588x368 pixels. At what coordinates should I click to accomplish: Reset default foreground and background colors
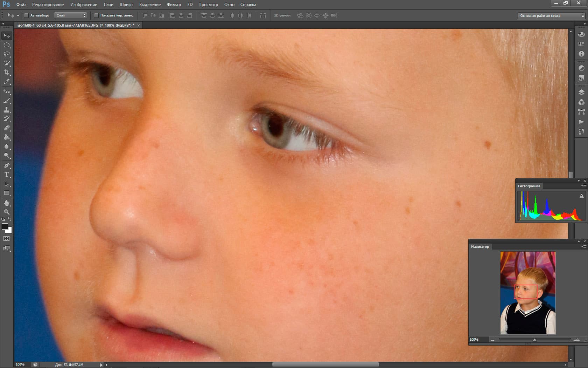3,219
